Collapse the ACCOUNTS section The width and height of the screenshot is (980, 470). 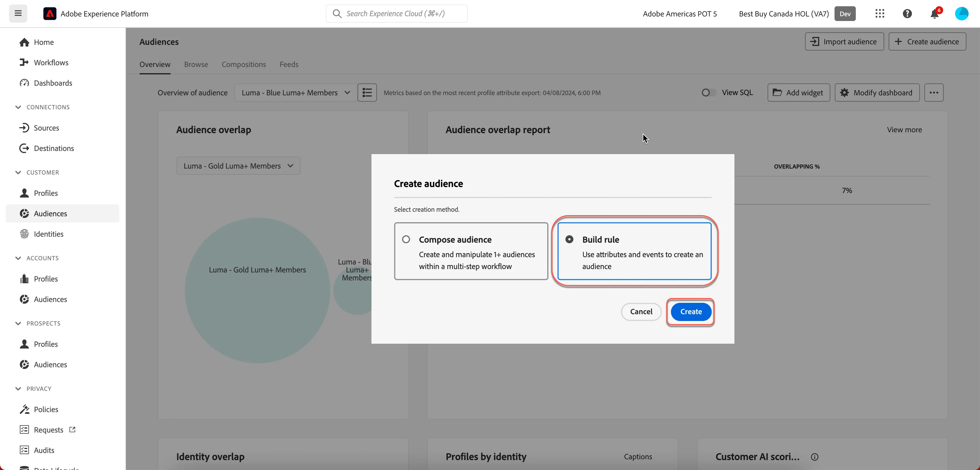[x=18, y=258]
